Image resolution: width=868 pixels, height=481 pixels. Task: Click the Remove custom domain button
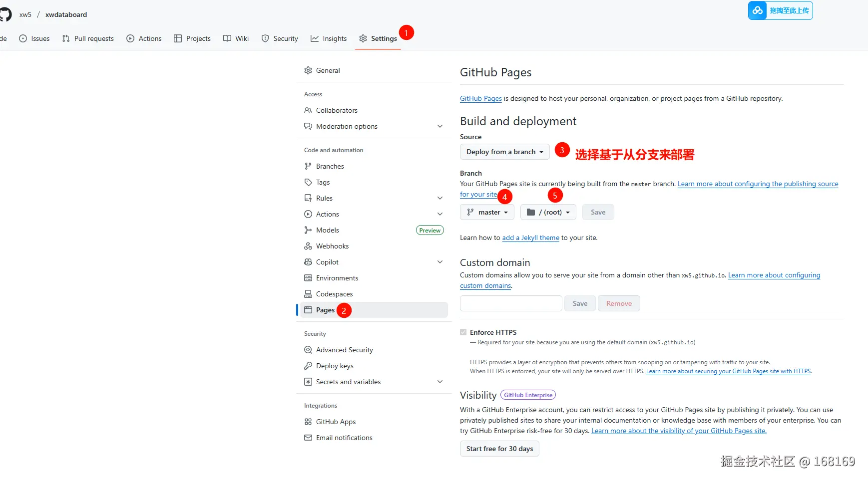coord(619,303)
